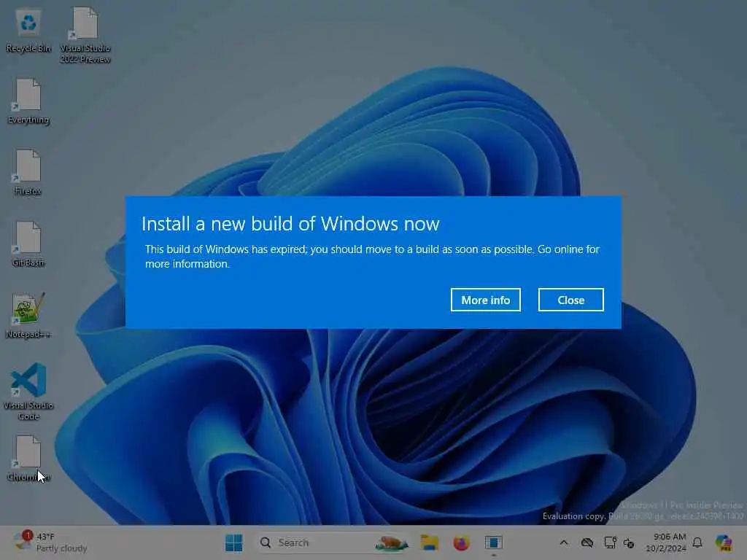Click the search highlight illustration in Search box
747x560 pixels.
392,542
